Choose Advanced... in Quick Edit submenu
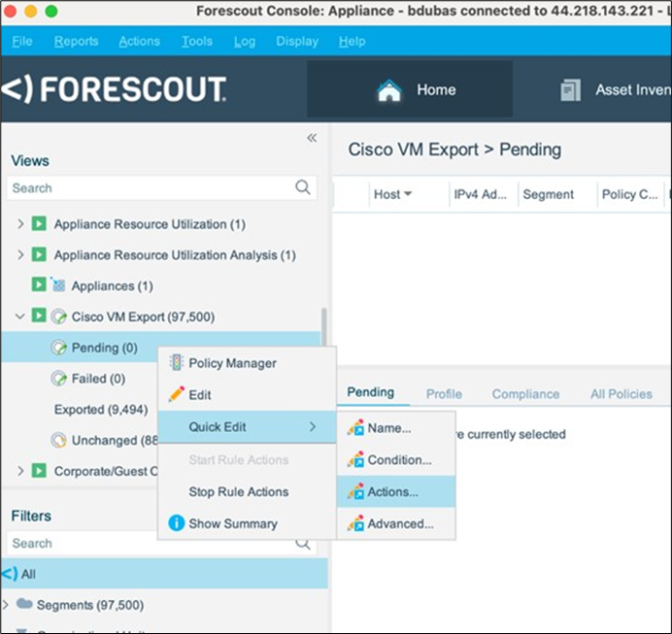 pyautogui.click(x=396, y=523)
